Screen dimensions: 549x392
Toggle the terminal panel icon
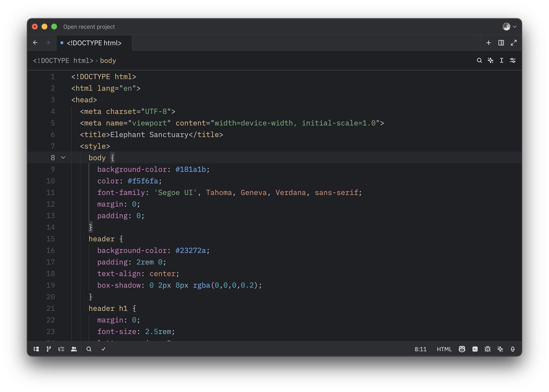pyautogui.click(x=475, y=349)
